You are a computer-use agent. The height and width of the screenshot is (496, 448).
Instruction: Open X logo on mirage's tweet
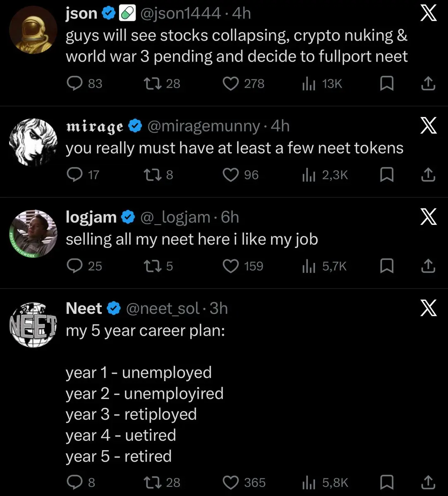[x=428, y=126]
